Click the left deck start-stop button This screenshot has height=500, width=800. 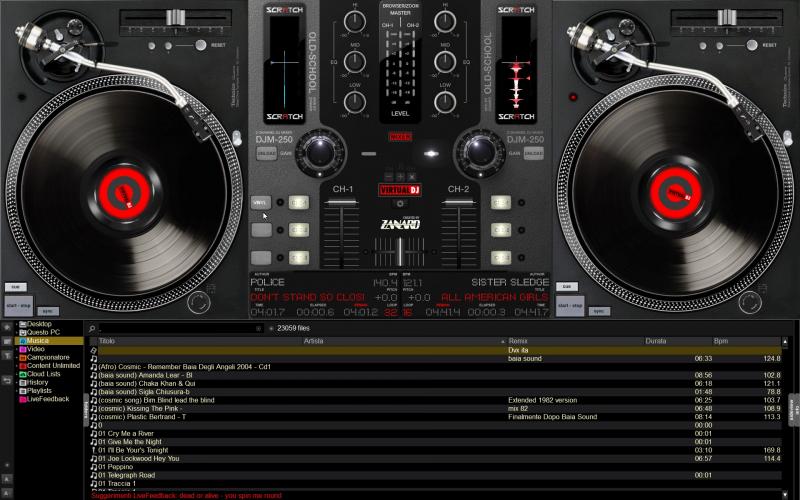[x=18, y=306]
